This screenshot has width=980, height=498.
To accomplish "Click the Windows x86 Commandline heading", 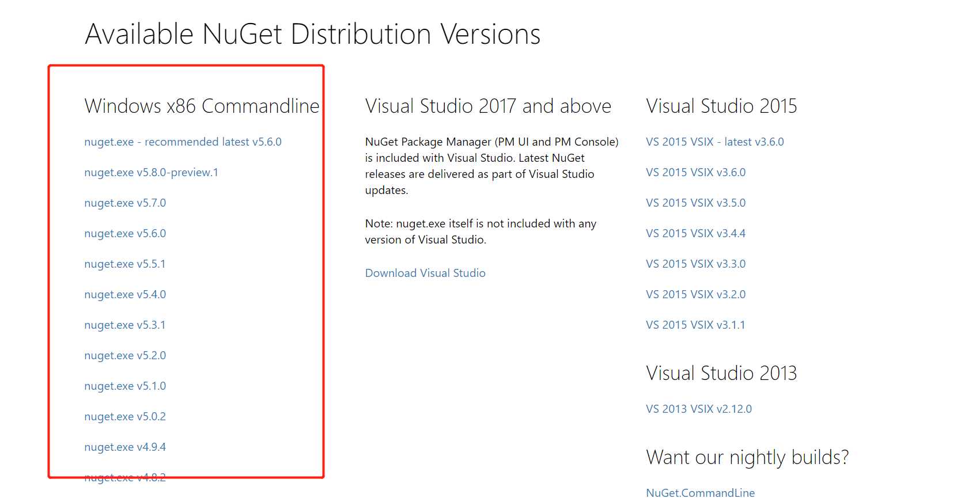I will (202, 106).
